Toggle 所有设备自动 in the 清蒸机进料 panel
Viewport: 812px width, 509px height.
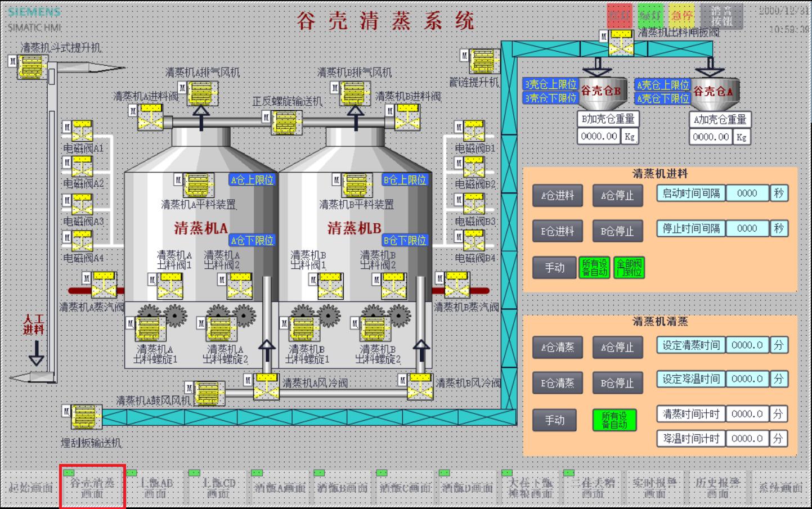[x=594, y=268]
